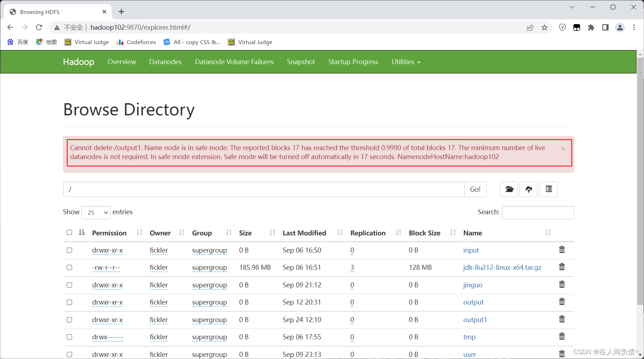Click trash icon in the output row
The height and width of the screenshot is (359, 644).
(x=562, y=301)
